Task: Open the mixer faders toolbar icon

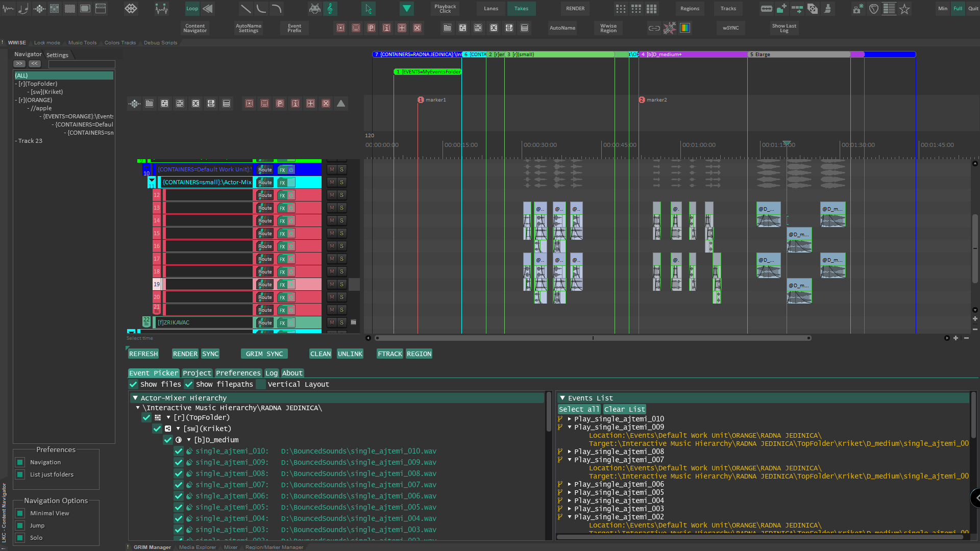Action: (x=55, y=9)
